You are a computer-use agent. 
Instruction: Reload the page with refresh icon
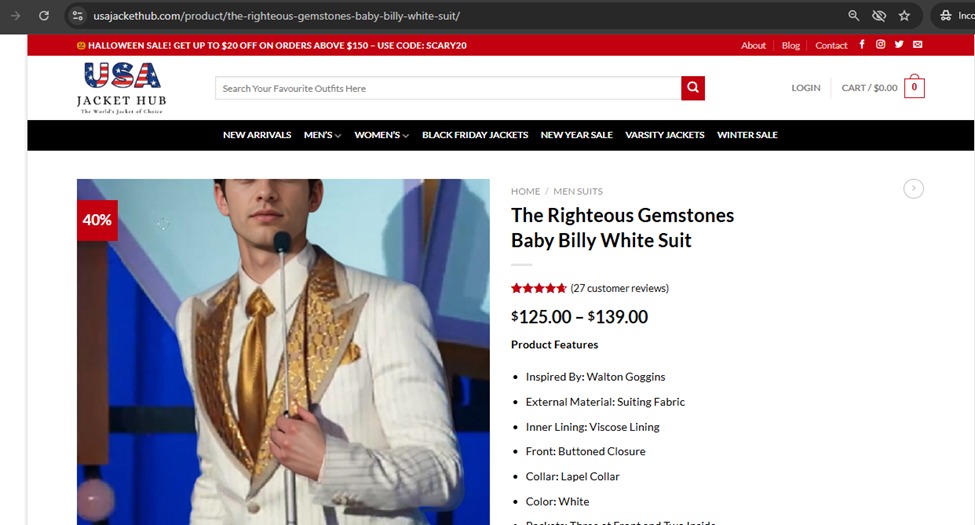(44, 16)
